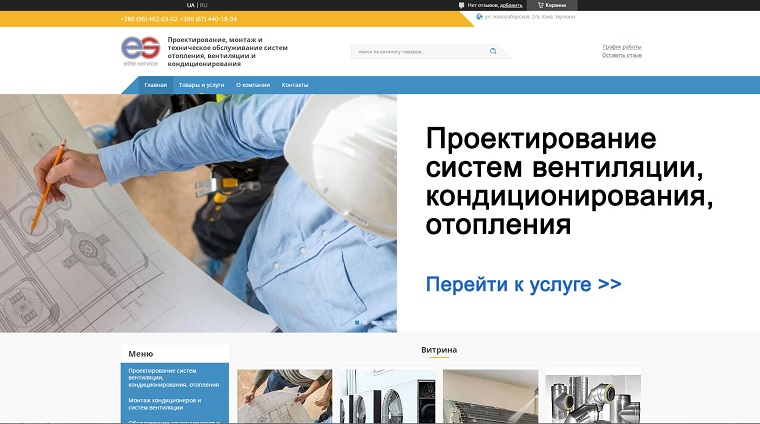
Task: Open the Оставить отзыв link
Action: (622, 55)
